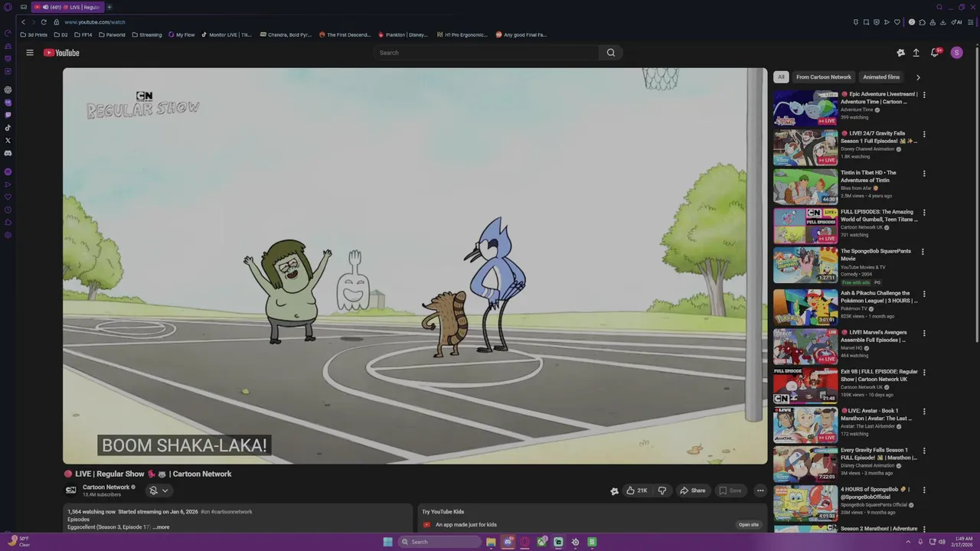Viewport: 980px width, 551px height.
Task: Switch to the LIVE Regular Show browser tab
Action: (x=67, y=7)
